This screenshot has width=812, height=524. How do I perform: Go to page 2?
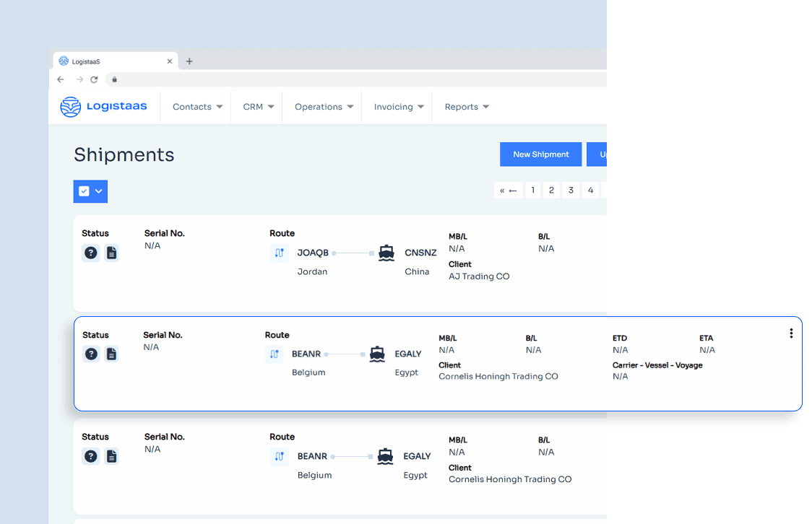[551, 191]
